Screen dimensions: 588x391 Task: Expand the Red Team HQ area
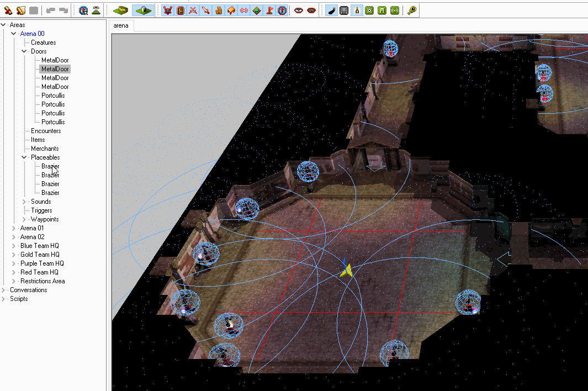(14, 272)
